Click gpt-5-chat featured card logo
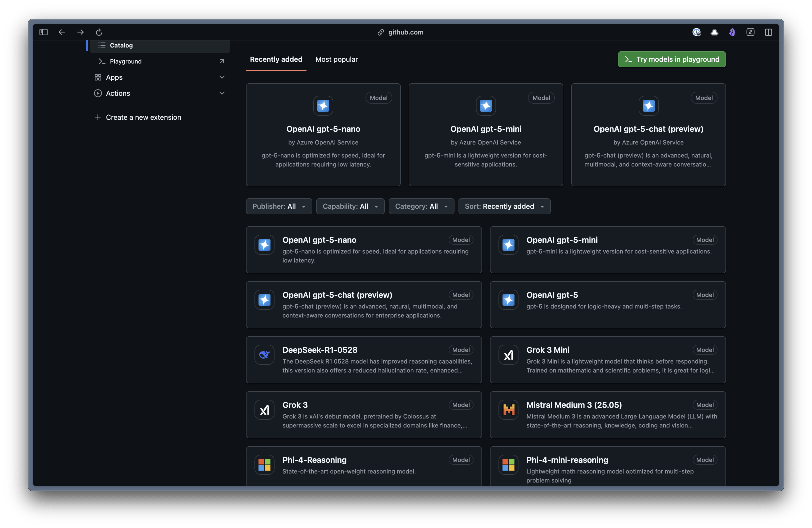This screenshot has width=812, height=528. coord(648,106)
